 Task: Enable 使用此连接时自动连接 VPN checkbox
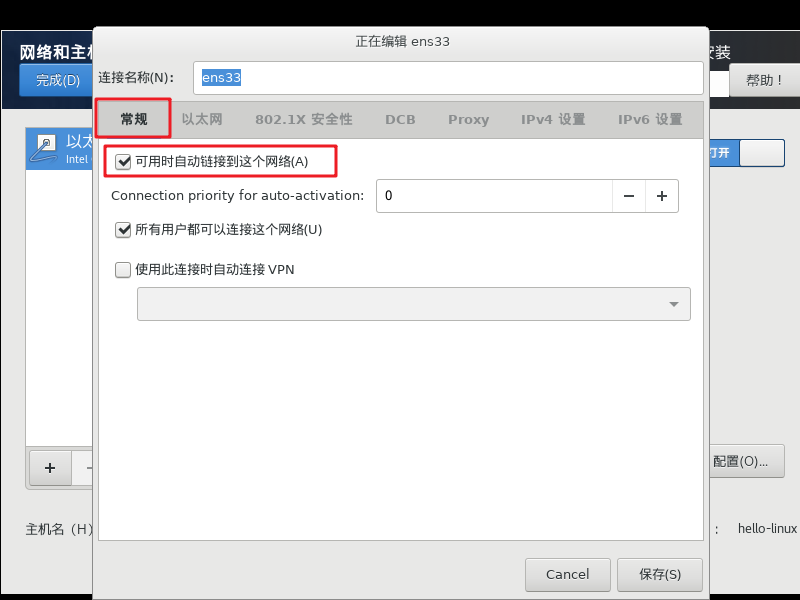[123, 269]
